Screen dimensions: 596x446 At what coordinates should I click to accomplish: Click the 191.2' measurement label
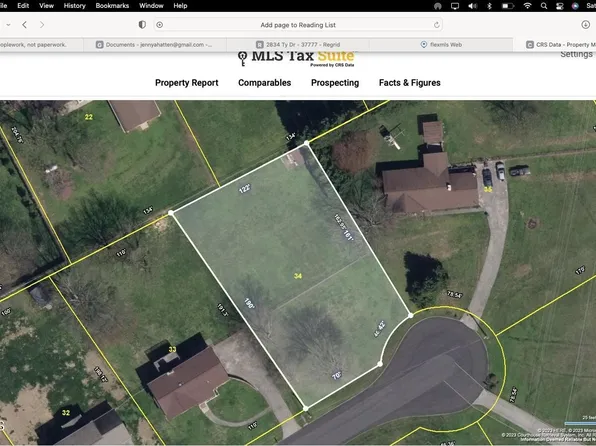(x=222, y=310)
